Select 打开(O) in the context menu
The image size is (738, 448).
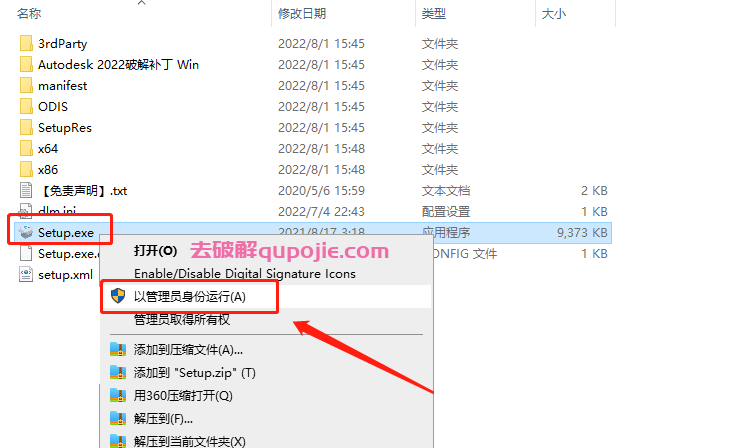(x=155, y=250)
